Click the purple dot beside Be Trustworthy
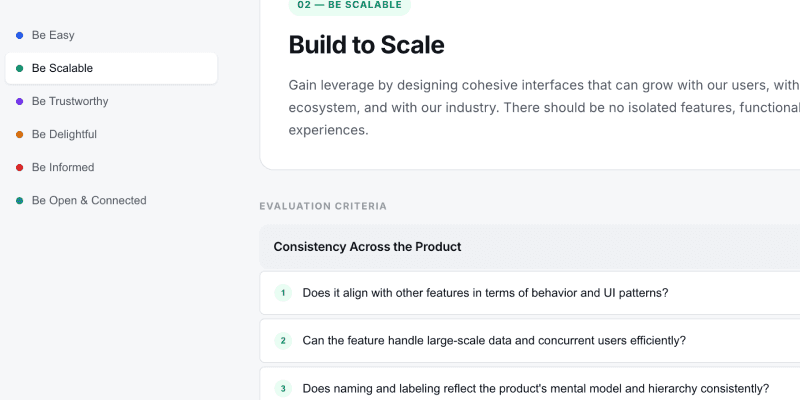 (20, 101)
